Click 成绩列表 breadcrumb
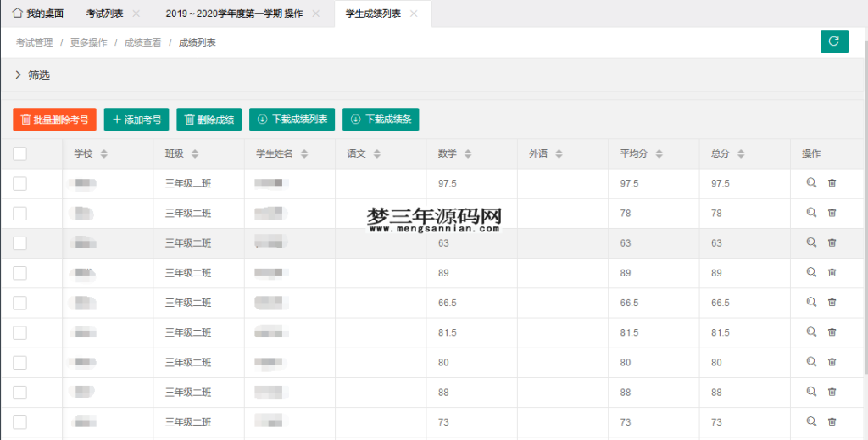Screen dimensions: 868x440 click(x=197, y=42)
